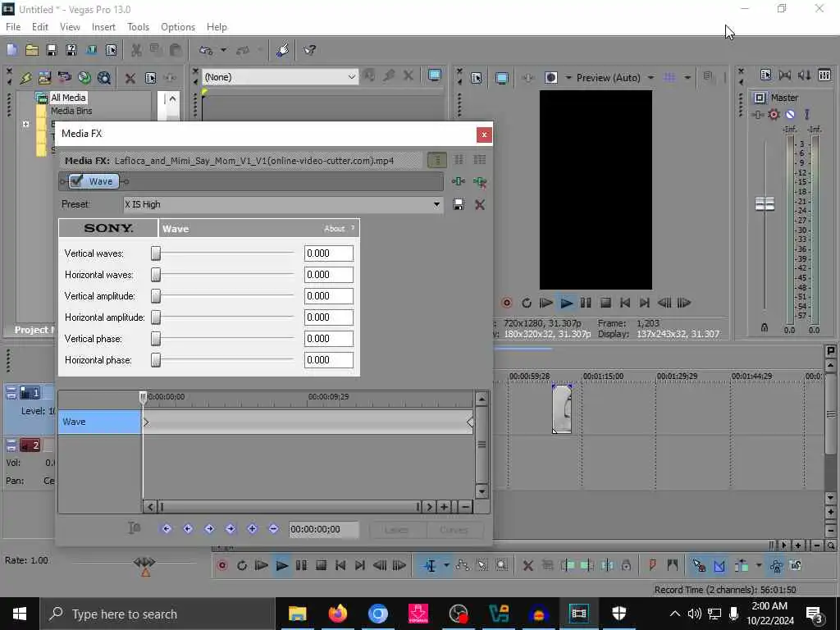Click the interactive tutorials hand icon
Screen dimensions: 840x630
coord(283,50)
